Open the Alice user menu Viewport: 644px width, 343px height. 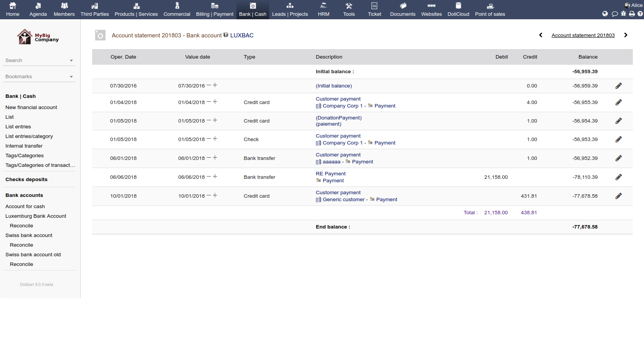(634, 5)
